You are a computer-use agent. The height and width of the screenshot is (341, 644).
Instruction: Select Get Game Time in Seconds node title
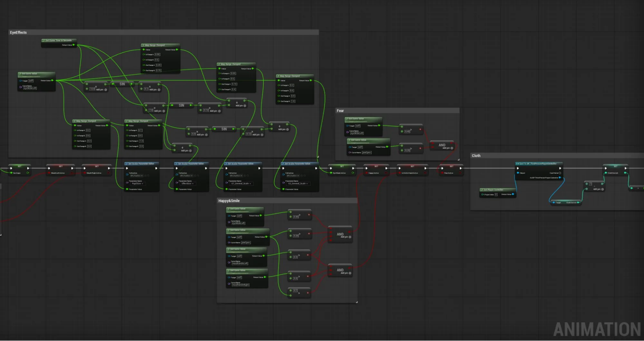point(59,41)
